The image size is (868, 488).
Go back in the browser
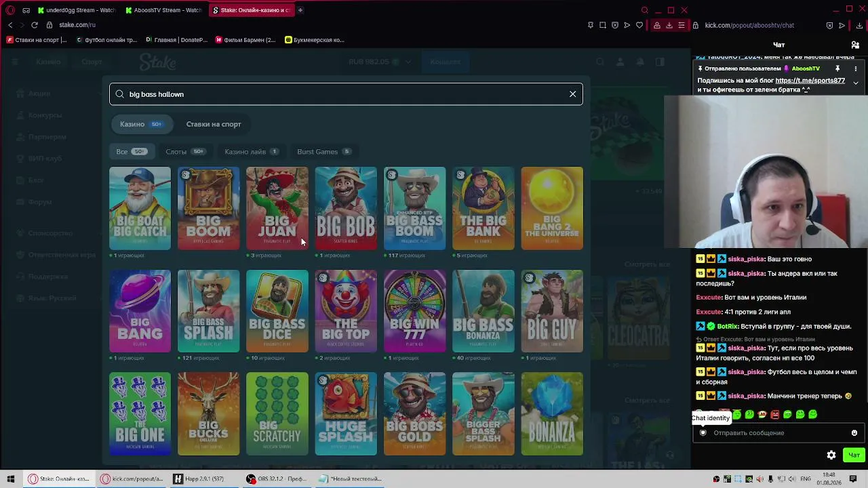coord(10,25)
